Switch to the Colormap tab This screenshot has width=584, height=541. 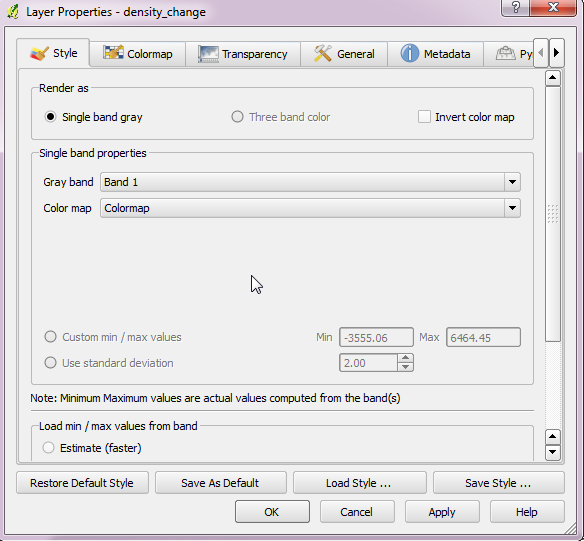click(137, 54)
